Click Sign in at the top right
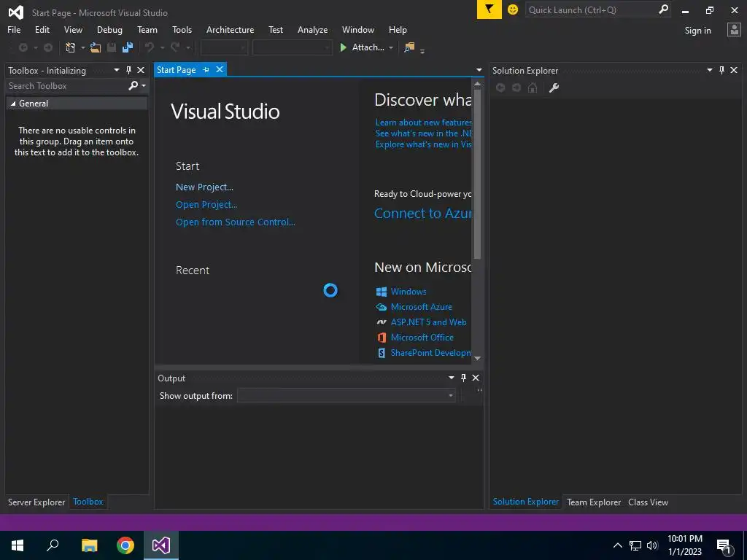The image size is (747, 560). click(698, 31)
